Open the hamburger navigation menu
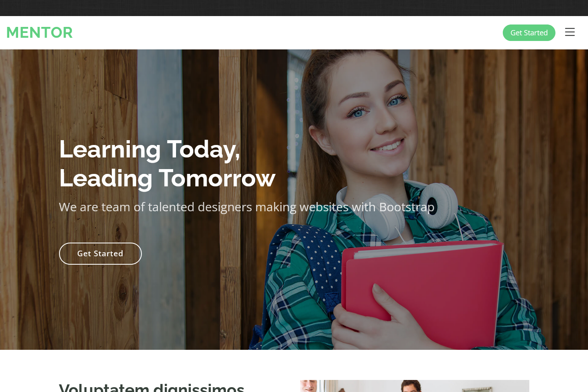 coord(570,32)
